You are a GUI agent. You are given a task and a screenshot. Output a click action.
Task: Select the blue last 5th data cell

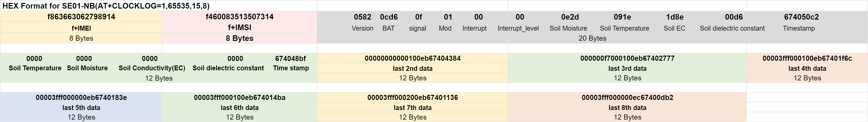tap(81, 108)
